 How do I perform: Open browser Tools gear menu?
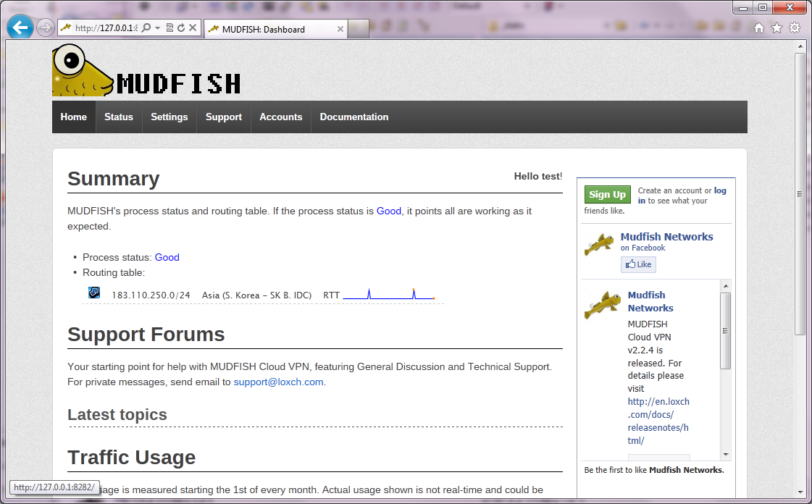[x=795, y=28]
